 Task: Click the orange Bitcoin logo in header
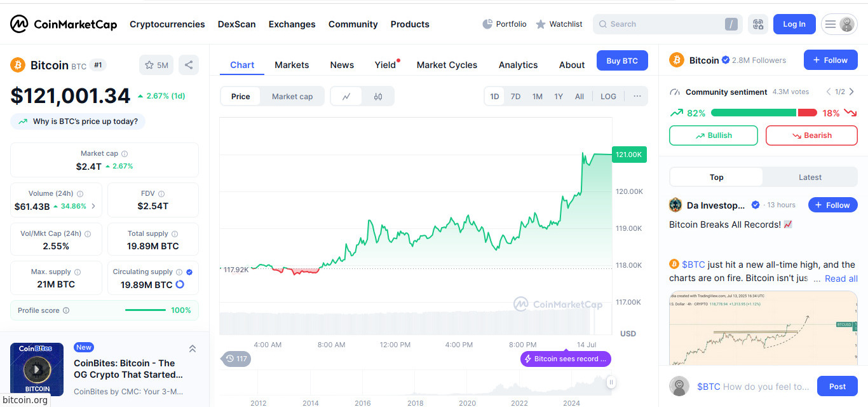(17, 65)
